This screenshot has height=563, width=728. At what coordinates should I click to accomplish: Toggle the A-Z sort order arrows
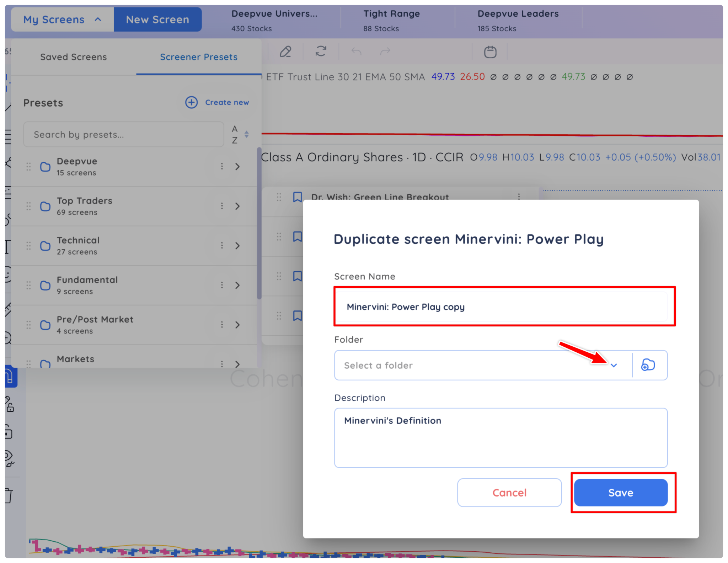(x=246, y=135)
